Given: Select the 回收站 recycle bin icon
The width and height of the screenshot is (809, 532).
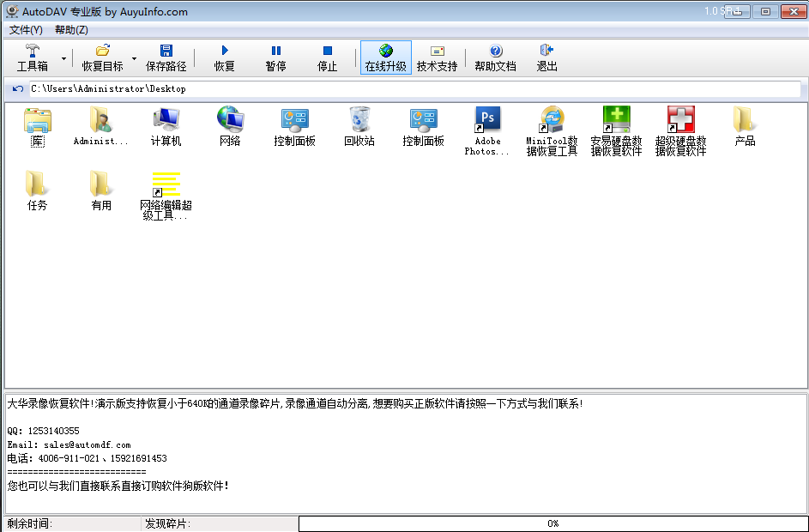Looking at the screenshot, I should [359, 126].
